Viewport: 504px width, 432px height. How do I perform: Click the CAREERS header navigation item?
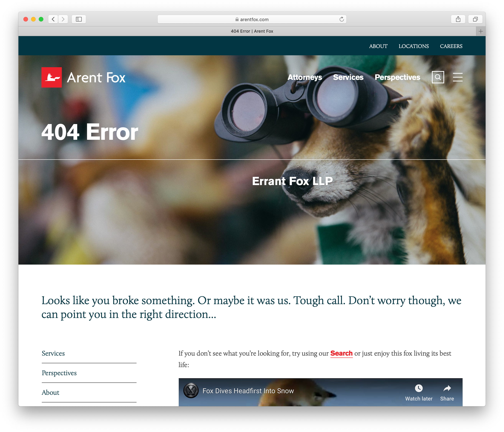tap(451, 46)
